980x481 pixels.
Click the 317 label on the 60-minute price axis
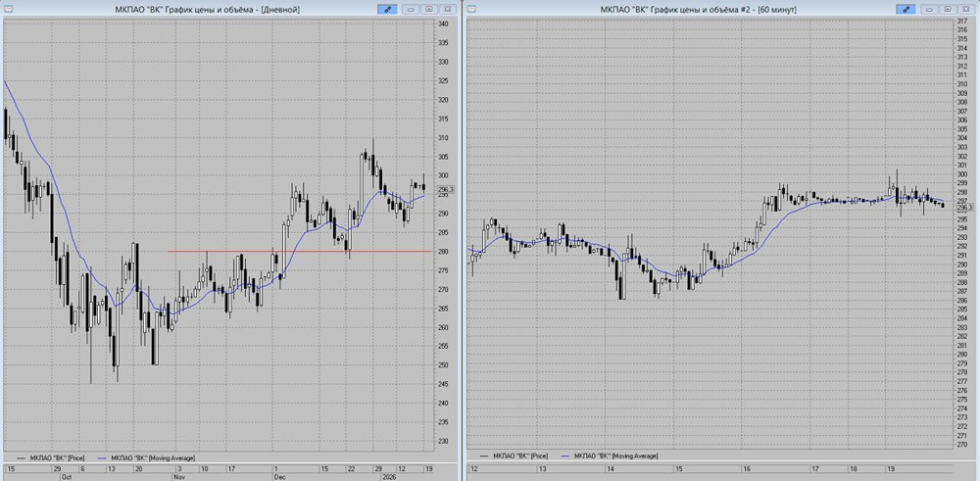click(962, 21)
